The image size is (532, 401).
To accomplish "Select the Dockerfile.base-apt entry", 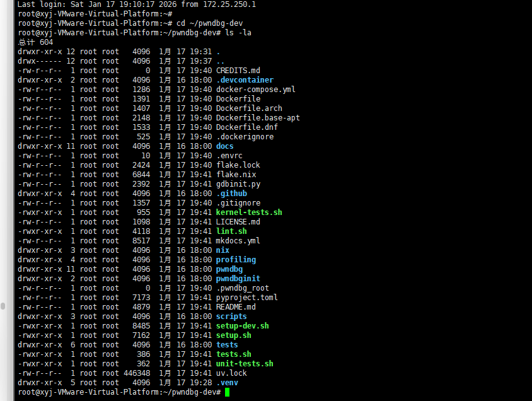I will pyautogui.click(x=258, y=118).
